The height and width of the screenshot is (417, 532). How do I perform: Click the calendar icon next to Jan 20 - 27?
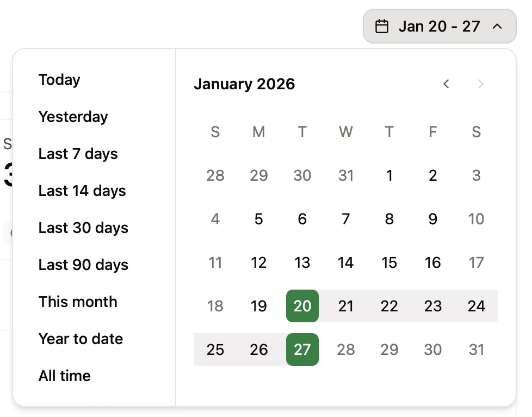tap(382, 26)
